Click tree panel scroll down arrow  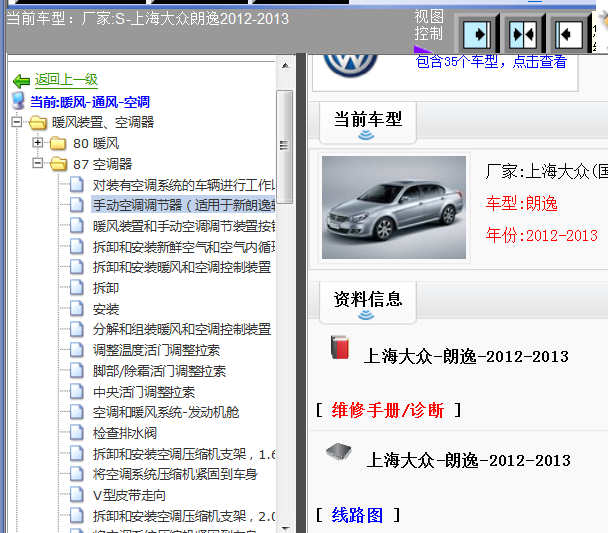click(285, 528)
